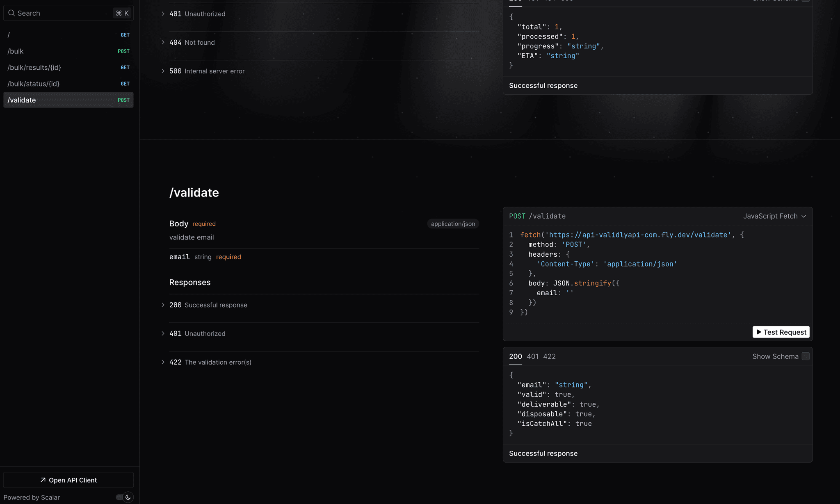The height and width of the screenshot is (504, 840).
Task: Click the Search input field
Action: [x=62, y=13]
